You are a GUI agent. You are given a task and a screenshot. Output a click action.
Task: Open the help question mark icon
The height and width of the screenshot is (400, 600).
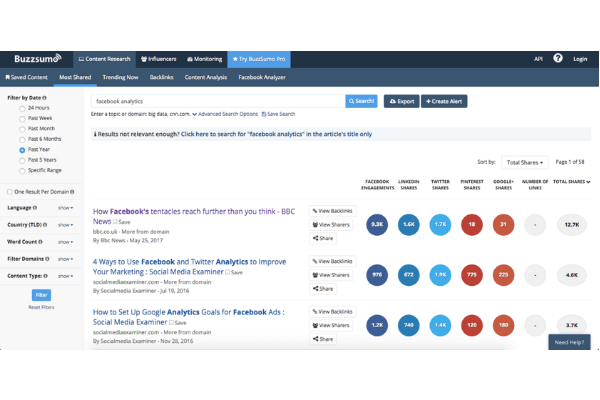pos(558,58)
